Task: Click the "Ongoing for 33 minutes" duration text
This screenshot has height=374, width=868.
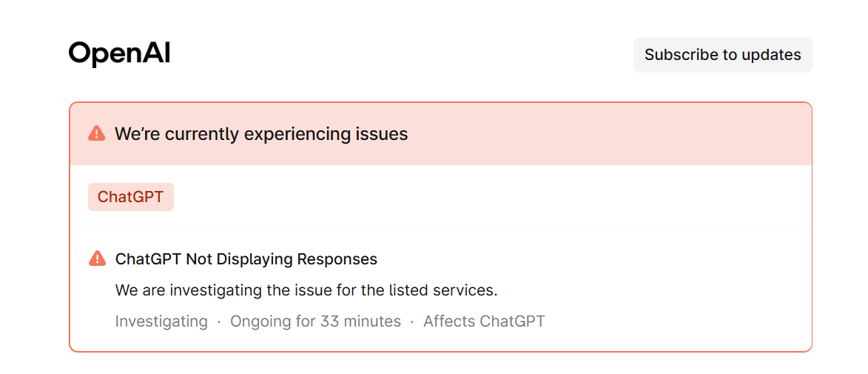Action: (315, 321)
